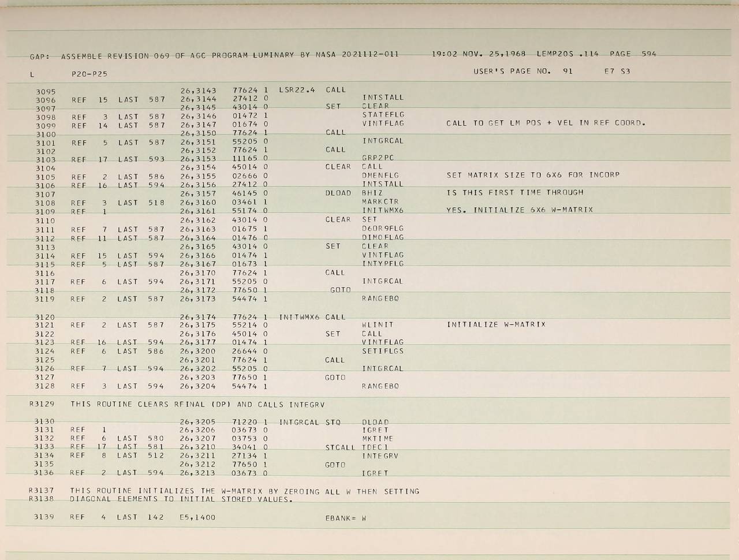Select line number 3119

45,300
